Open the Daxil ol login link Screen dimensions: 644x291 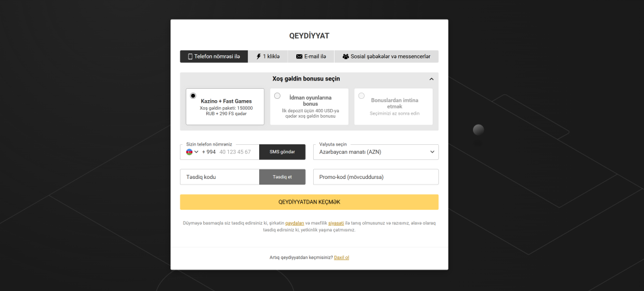click(341, 257)
